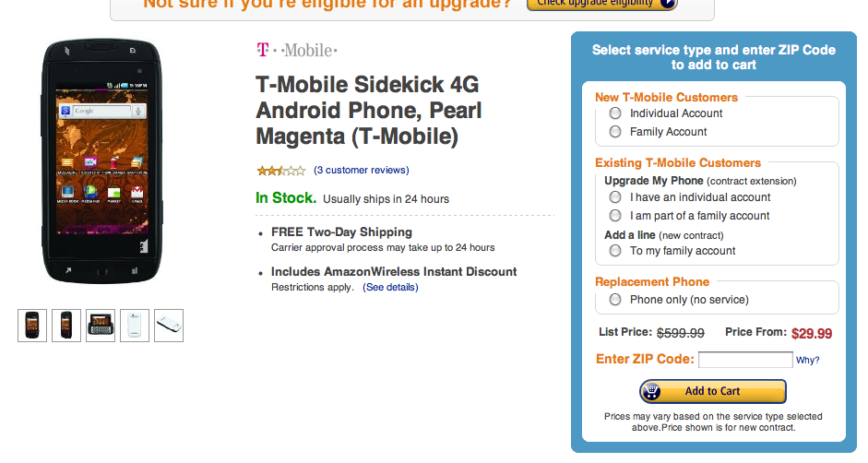868x463 pixels.
Task: Select 'Phone only (no service)' option
Action: pyautogui.click(x=615, y=300)
